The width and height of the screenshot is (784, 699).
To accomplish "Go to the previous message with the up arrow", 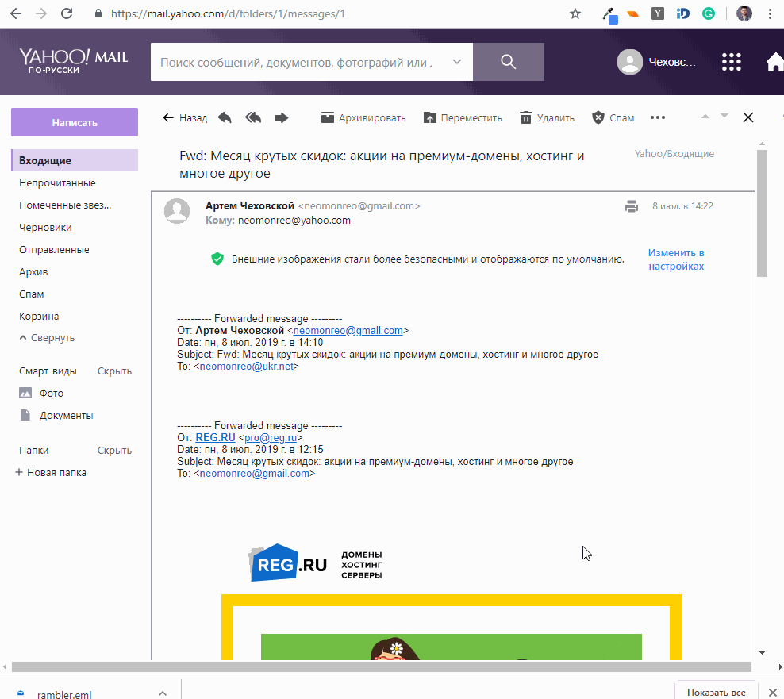I will click(705, 117).
